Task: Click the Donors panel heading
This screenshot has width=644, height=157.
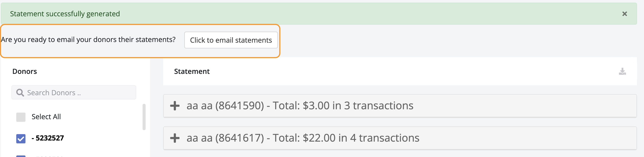Action: click(x=25, y=71)
